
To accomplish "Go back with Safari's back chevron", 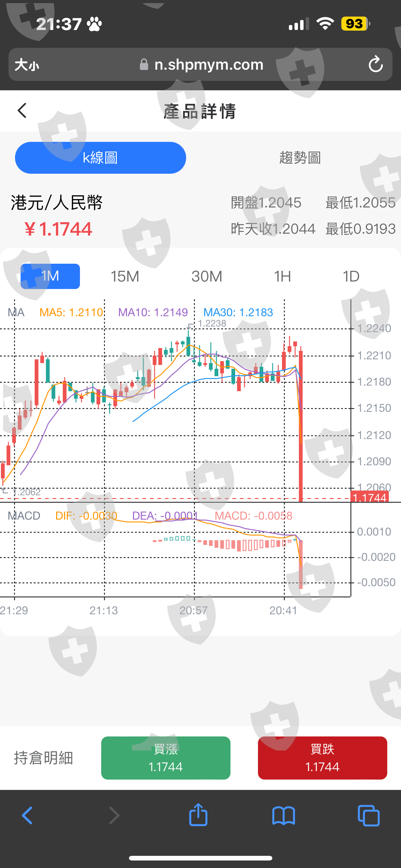I will 27,816.
